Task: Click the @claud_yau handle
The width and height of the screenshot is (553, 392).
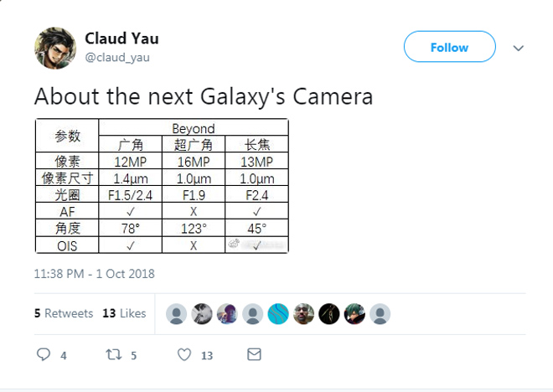Action: [x=117, y=57]
